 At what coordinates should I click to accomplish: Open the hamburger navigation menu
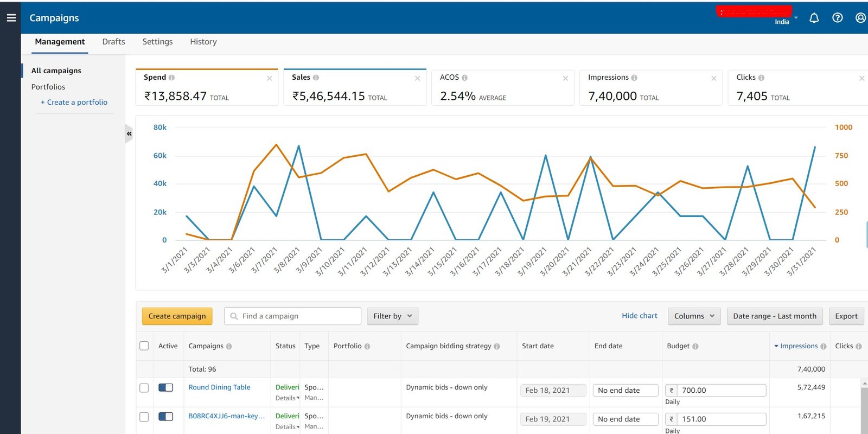click(x=11, y=18)
